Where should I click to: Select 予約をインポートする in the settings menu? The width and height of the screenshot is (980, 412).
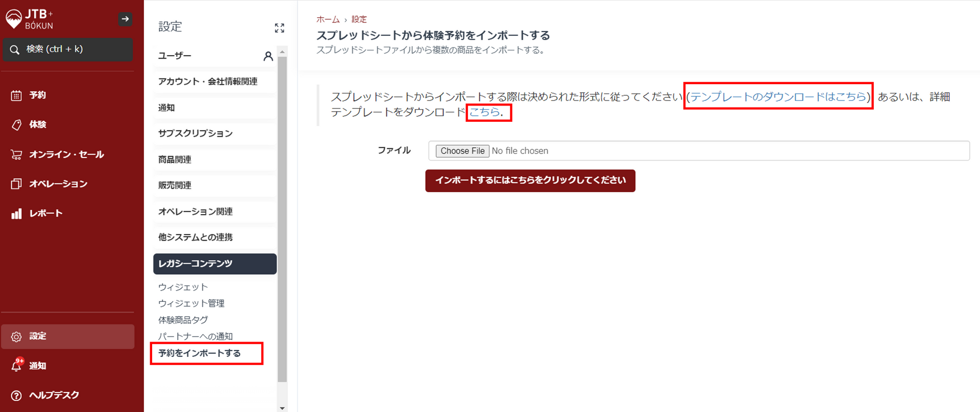coord(199,353)
